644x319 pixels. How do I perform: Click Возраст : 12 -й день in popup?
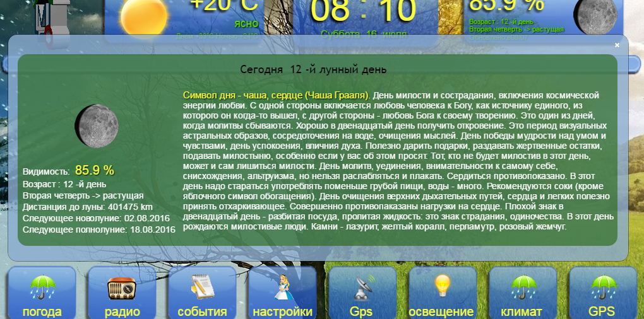[64, 184]
